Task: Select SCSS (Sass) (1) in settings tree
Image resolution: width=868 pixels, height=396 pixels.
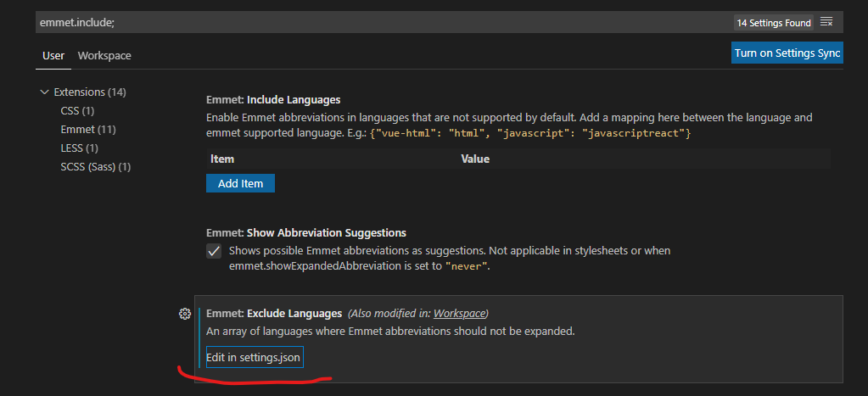Action: point(96,166)
